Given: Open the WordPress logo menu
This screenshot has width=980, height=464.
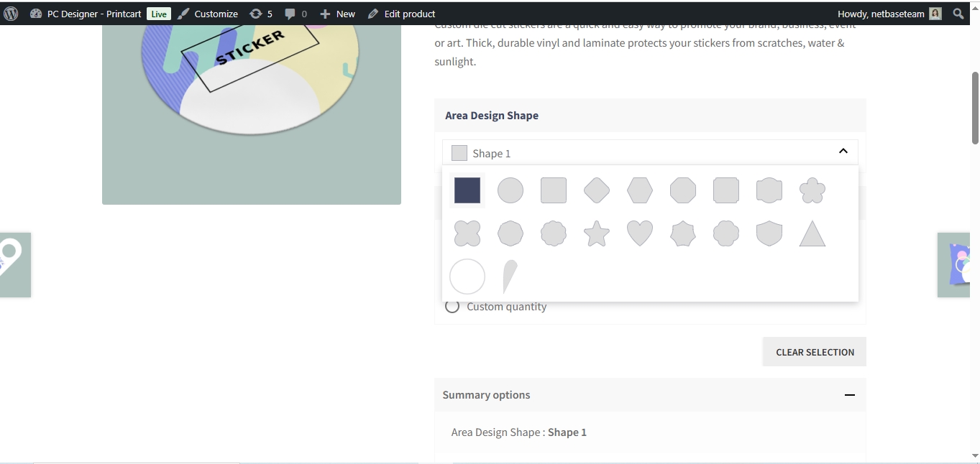Looking at the screenshot, I should coord(11,14).
